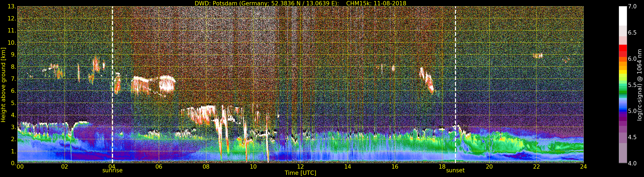Image resolution: width=644 pixels, height=177 pixels.
Task: Click the DWD Potsdam chart title
Action: [x=300, y=3]
